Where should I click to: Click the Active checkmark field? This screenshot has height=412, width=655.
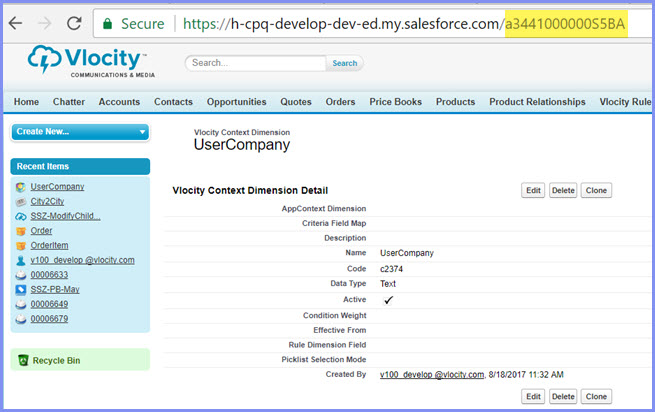(x=388, y=300)
